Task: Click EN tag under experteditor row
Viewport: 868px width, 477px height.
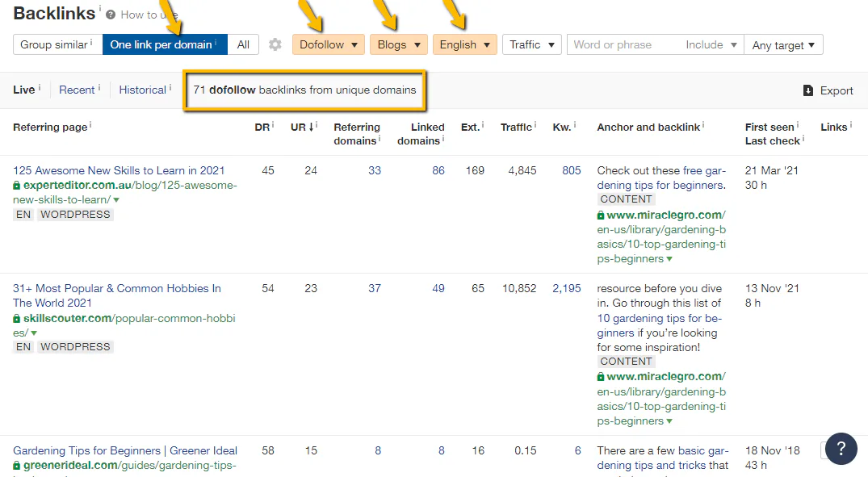Action: (x=23, y=215)
